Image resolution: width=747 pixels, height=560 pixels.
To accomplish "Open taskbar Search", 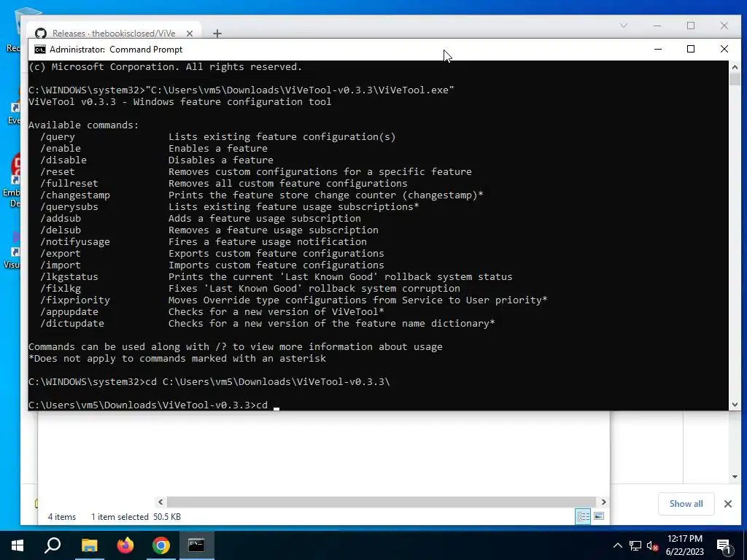I will 53,545.
